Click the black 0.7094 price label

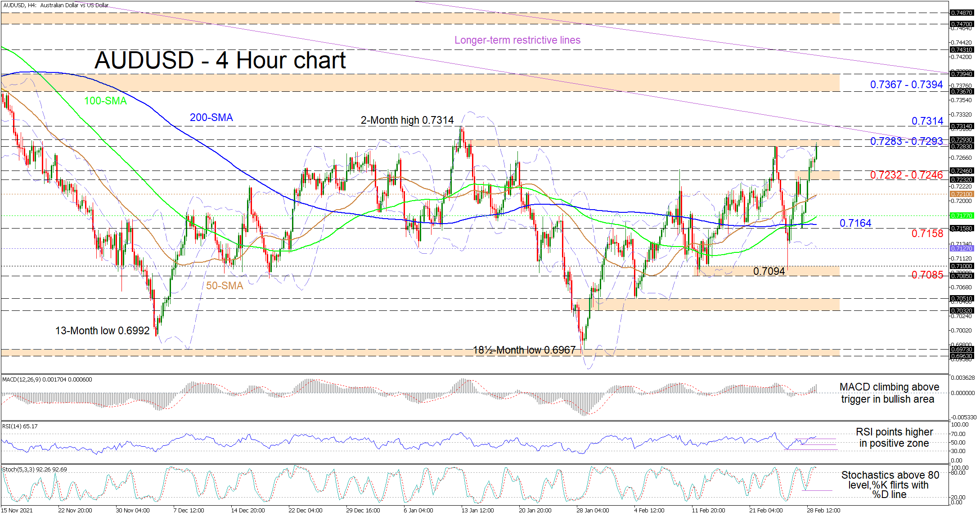(x=769, y=271)
